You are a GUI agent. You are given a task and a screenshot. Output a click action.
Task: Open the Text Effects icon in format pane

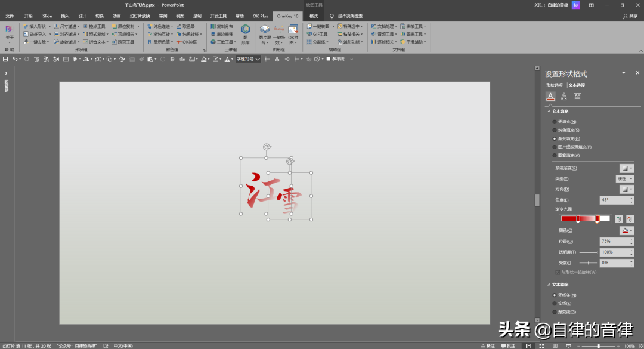563,97
